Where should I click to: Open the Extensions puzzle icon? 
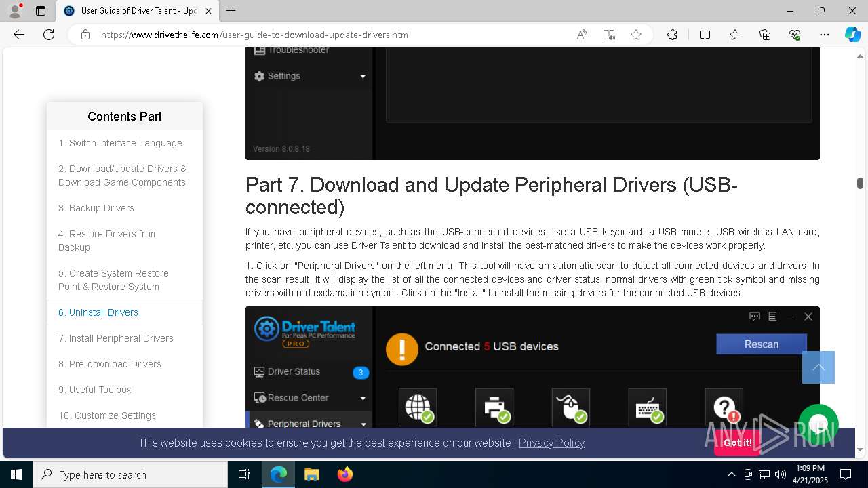[x=672, y=35]
